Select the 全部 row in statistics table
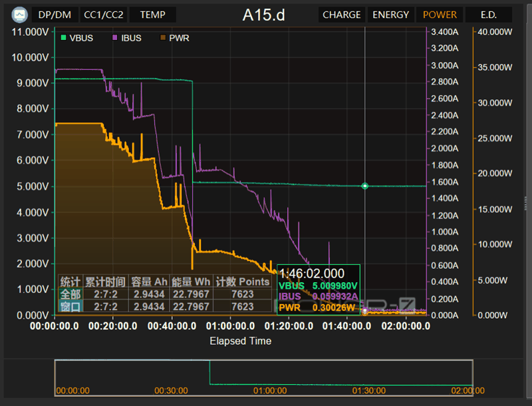The width and height of the screenshot is (532, 406). tap(70, 294)
